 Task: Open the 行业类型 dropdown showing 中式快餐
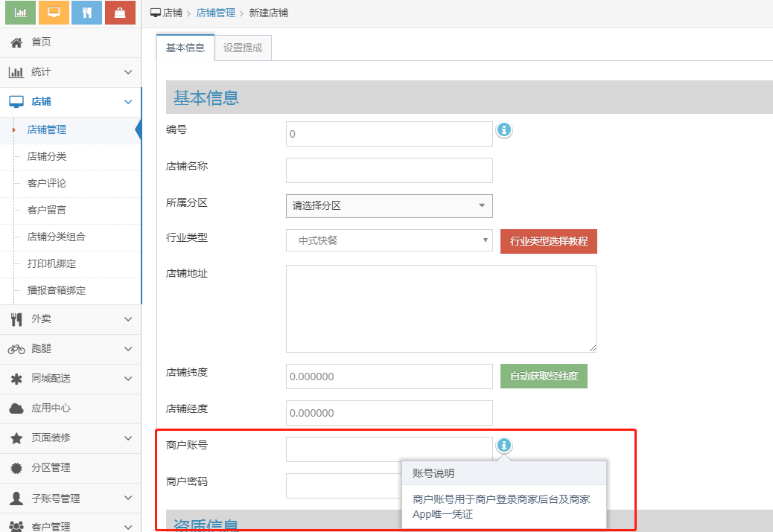pyautogui.click(x=389, y=240)
